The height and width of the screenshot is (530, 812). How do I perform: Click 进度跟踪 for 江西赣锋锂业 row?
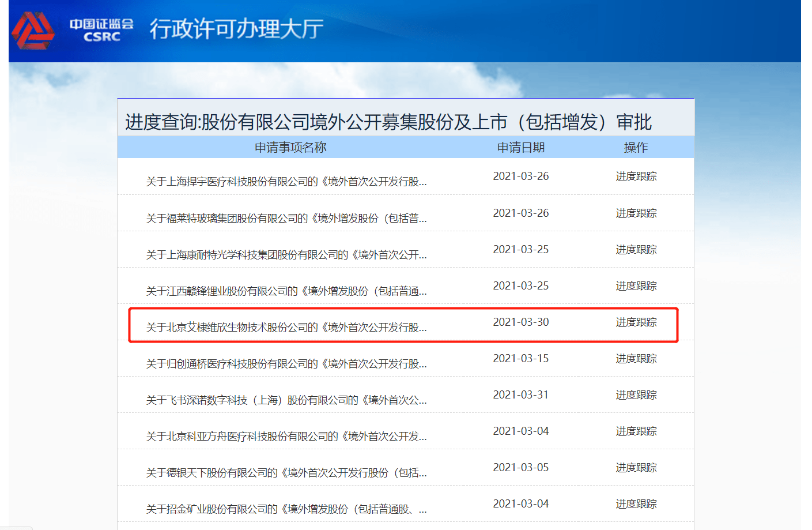coord(636,286)
